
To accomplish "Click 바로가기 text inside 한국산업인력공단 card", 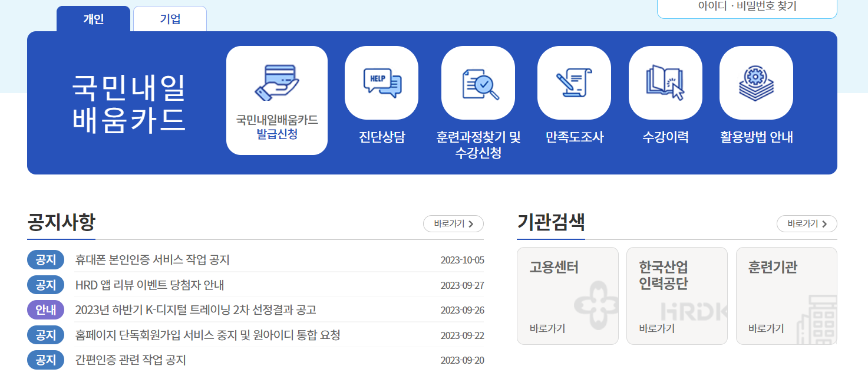I will point(657,328).
